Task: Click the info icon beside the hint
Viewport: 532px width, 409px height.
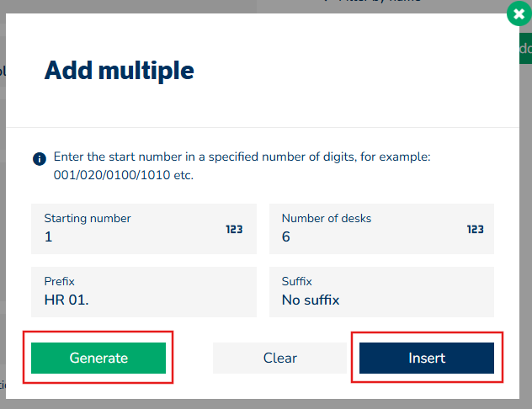Action: coord(39,158)
